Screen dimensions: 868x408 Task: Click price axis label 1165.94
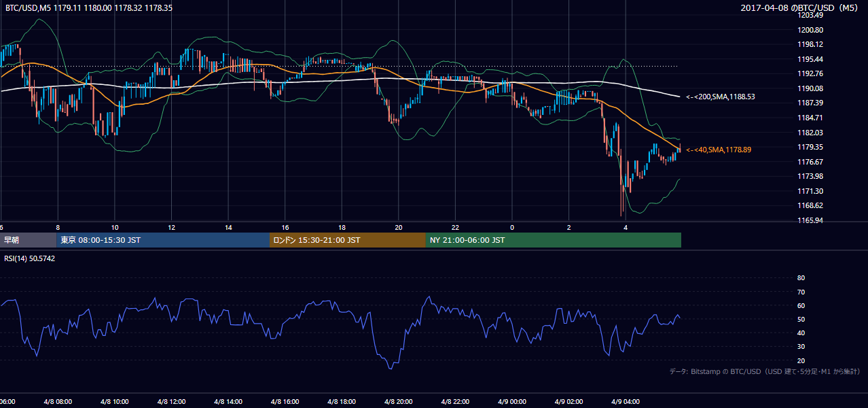[x=810, y=220]
